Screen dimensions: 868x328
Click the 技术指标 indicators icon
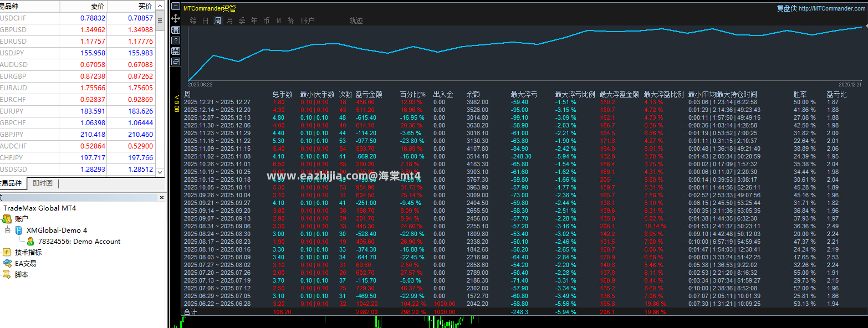7,252
